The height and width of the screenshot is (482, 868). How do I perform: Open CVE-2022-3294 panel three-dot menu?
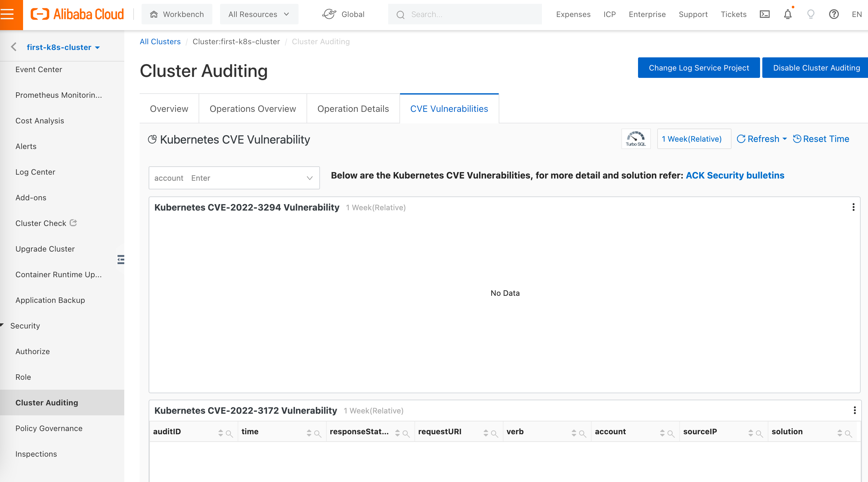click(x=853, y=207)
